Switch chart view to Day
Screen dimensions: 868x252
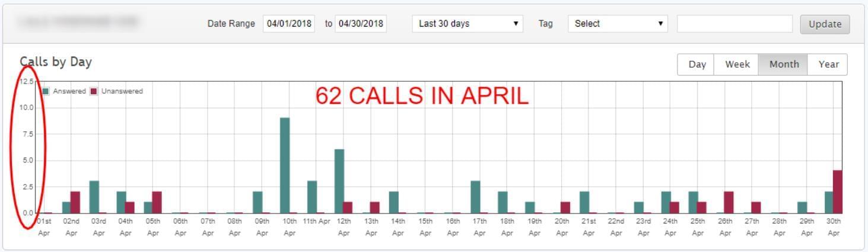click(x=697, y=65)
